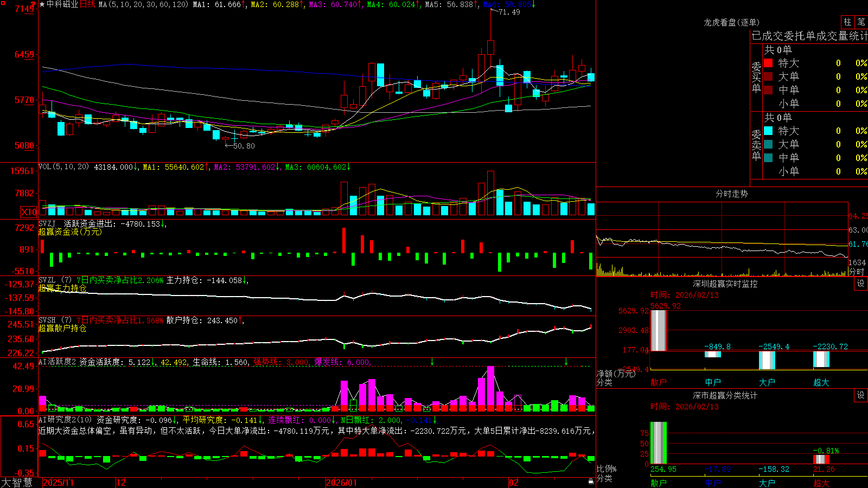
Task: Open 设 settings for 深市超赢分类统计
Action: point(861,395)
